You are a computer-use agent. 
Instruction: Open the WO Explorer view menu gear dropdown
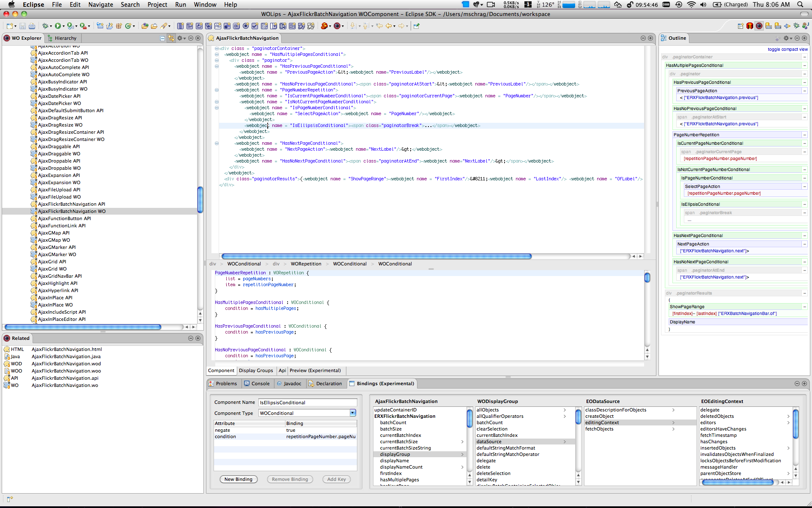coord(181,38)
